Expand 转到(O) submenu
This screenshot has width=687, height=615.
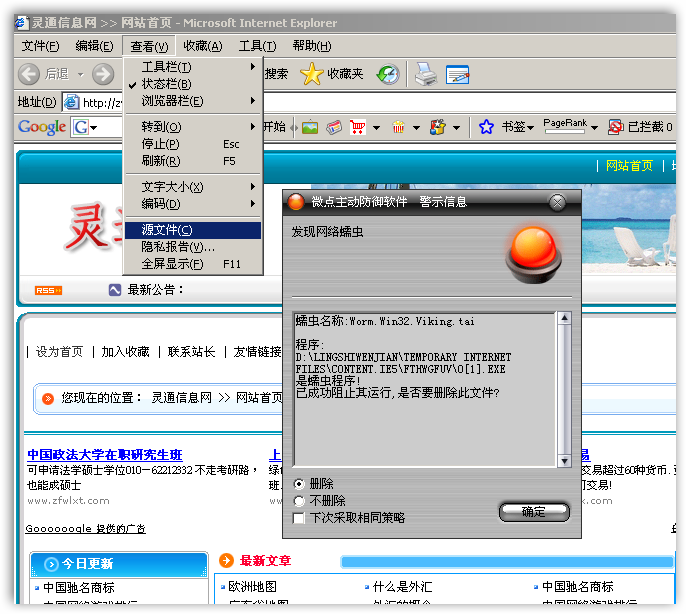tap(193, 127)
